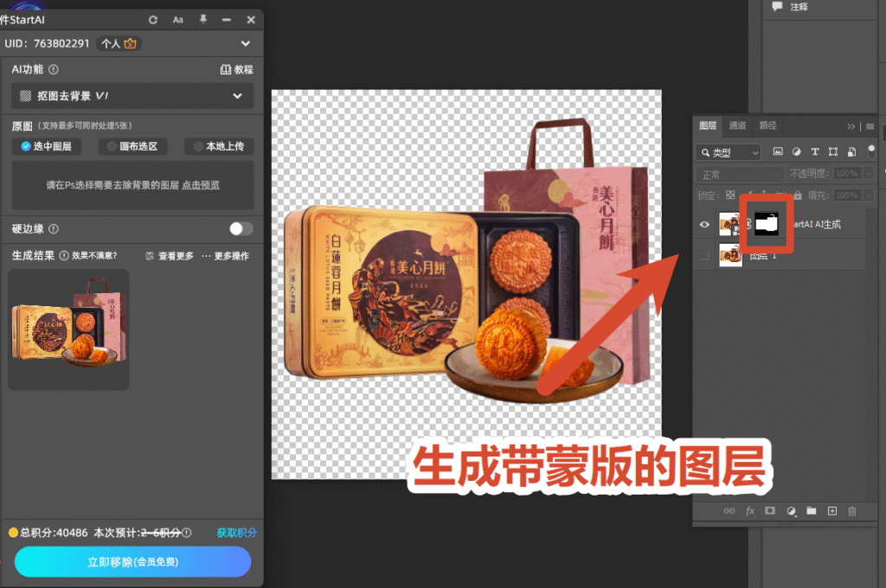Click the info icon after 本次预计 points

[187, 533]
